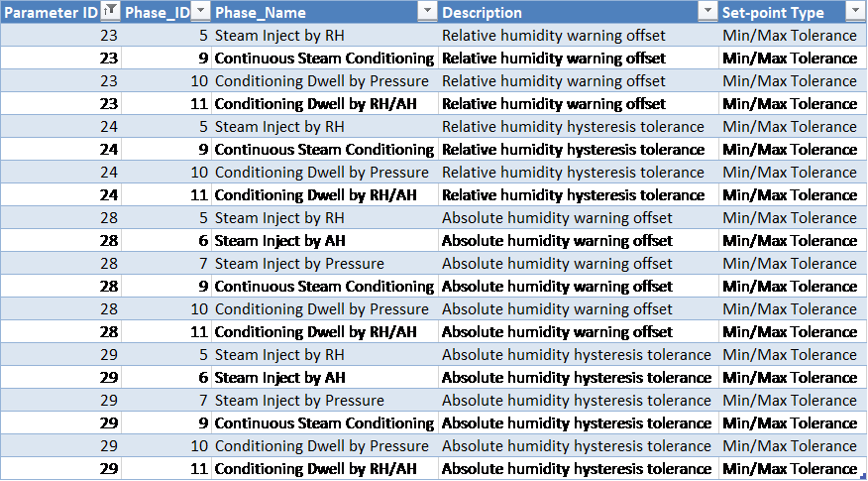Click Conditioning Dwell by Pressure in Parameter 29 row
The image size is (868, 481).
point(322,446)
